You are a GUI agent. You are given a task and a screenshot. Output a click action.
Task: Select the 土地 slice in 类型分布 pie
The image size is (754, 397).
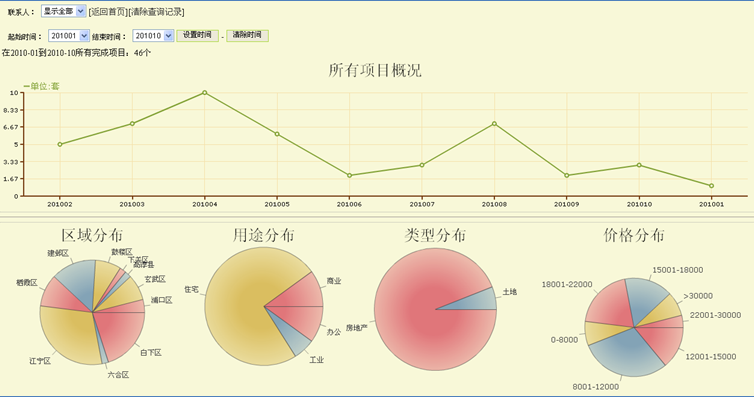coord(478,301)
